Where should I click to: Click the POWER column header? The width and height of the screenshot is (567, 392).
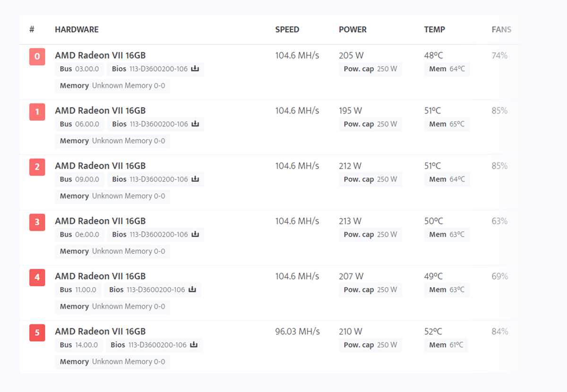click(x=352, y=29)
